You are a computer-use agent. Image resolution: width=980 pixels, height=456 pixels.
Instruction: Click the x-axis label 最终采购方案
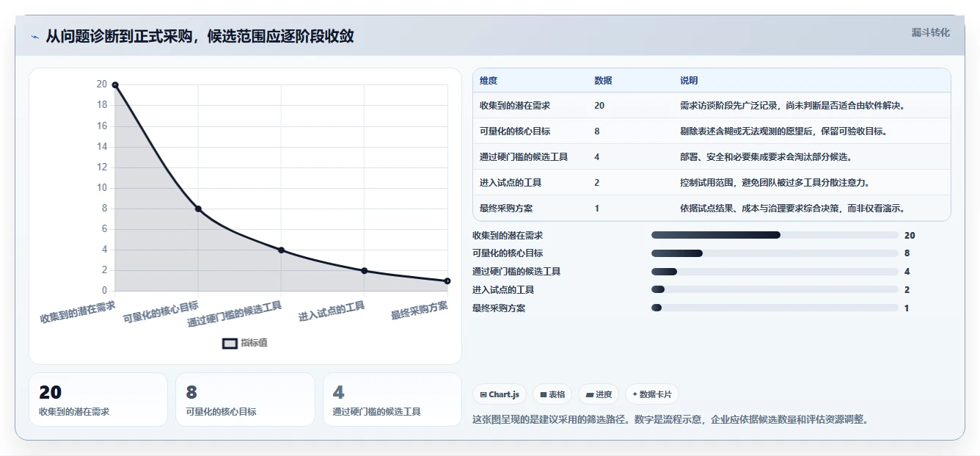tap(420, 310)
